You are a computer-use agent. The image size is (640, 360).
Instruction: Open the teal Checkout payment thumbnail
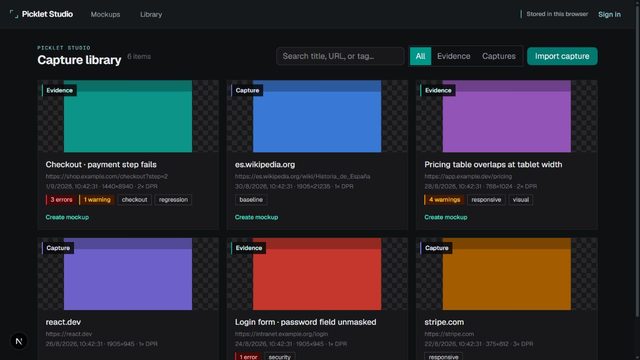(128, 116)
